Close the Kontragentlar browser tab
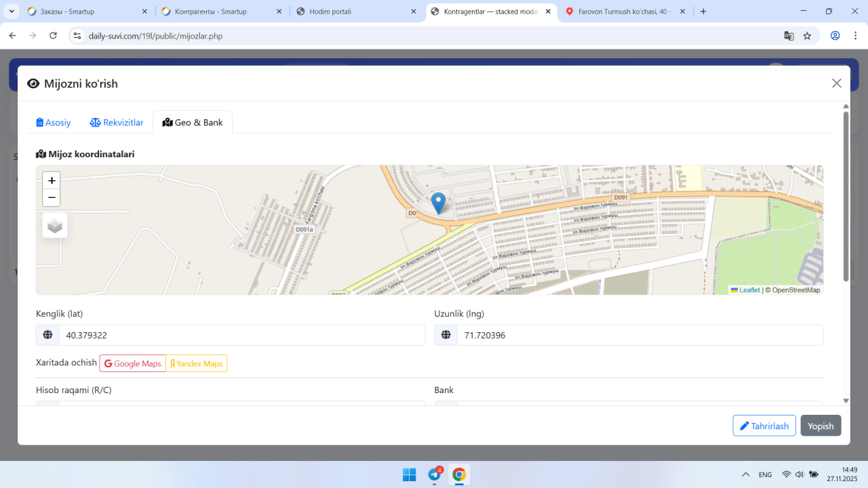868x488 pixels. (548, 12)
